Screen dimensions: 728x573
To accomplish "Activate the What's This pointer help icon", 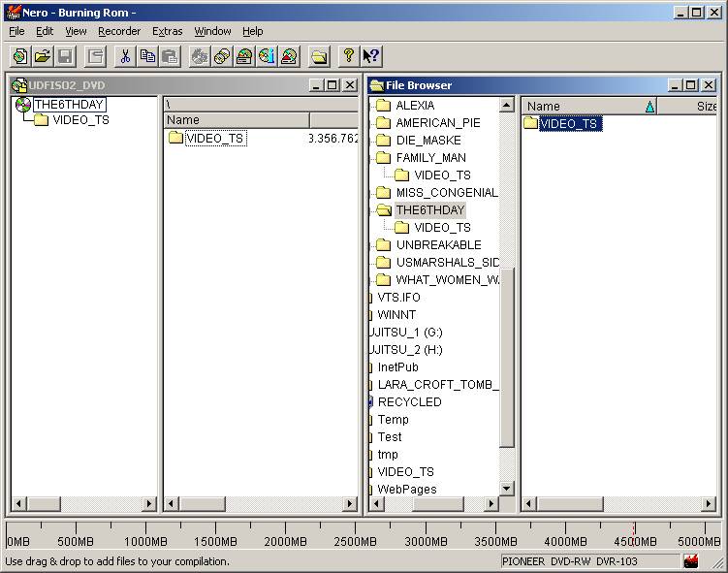I will (371, 56).
